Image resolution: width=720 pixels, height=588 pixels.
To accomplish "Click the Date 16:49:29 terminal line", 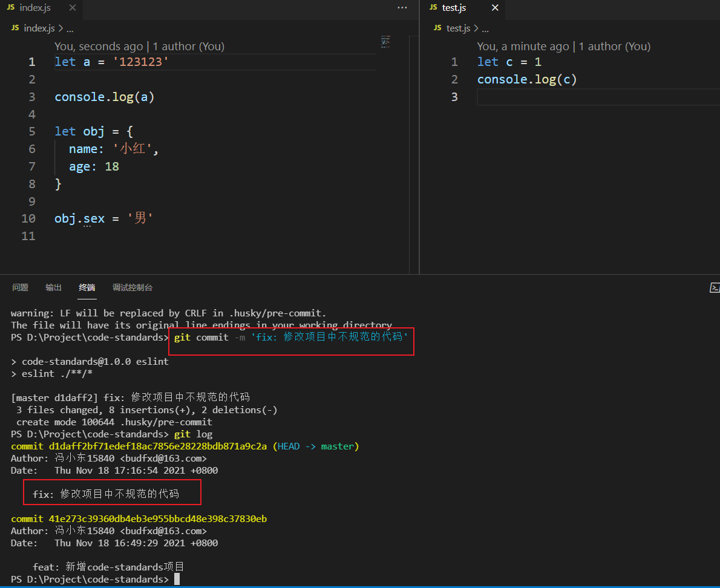I will click(x=114, y=543).
